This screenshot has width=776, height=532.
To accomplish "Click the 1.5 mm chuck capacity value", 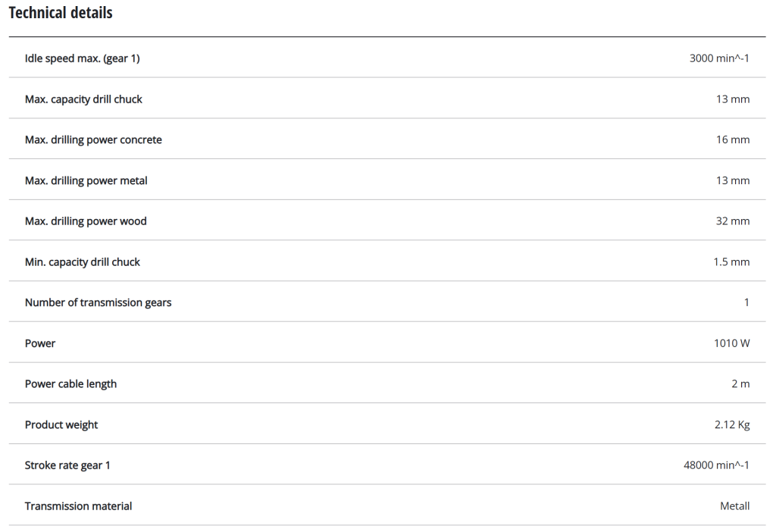I will [731, 262].
